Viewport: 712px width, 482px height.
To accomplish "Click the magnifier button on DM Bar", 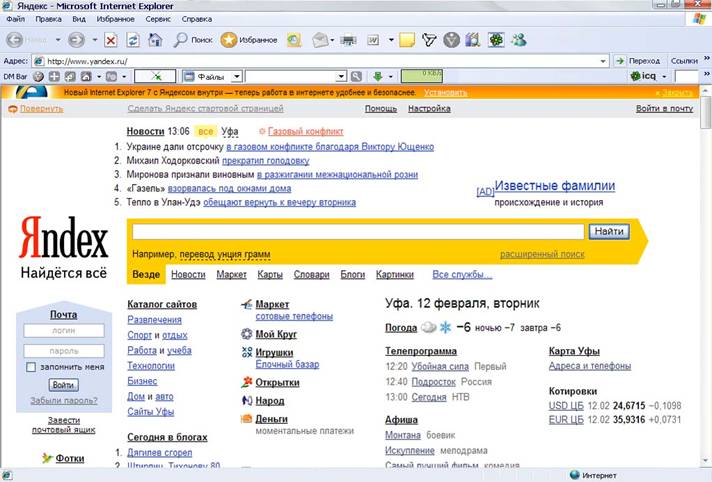I will click(x=356, y=76).
